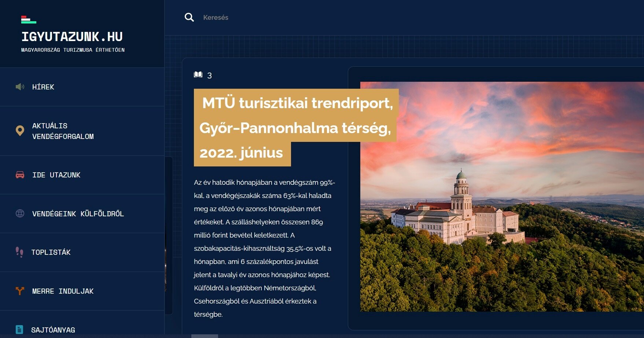Click the location pin icon
Screen dimensions: 644x338
coord(20,131)
